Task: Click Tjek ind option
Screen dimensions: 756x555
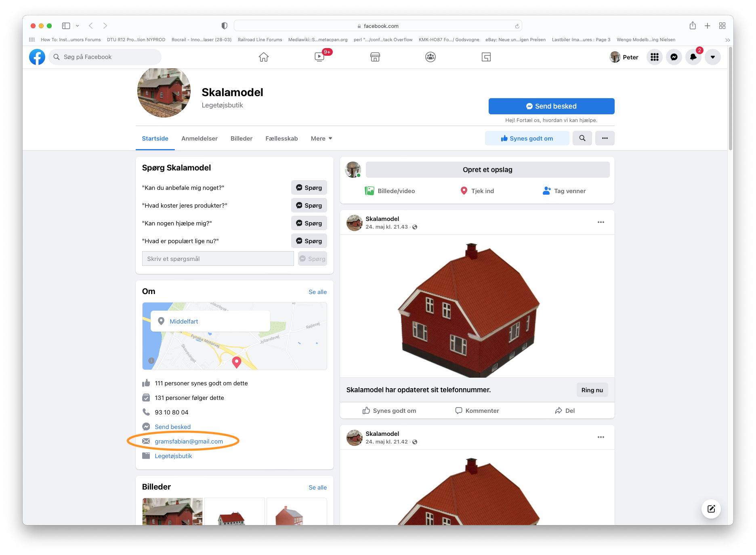Action: coord(477,191)
